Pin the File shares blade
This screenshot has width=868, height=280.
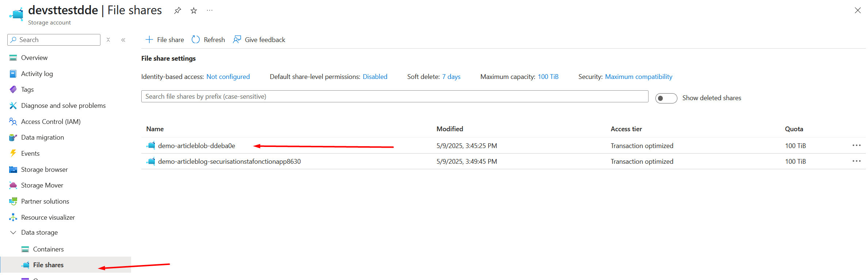click(177, 11)
